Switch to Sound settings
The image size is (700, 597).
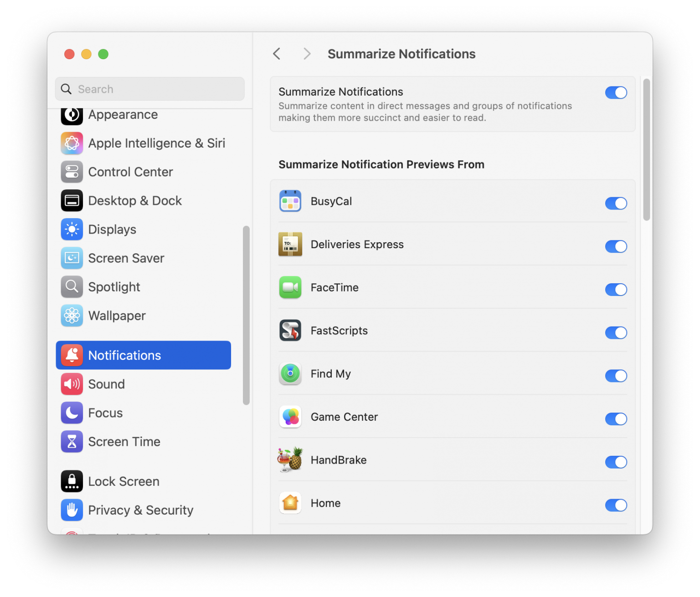pyautogui.click(x=106, y=384)
